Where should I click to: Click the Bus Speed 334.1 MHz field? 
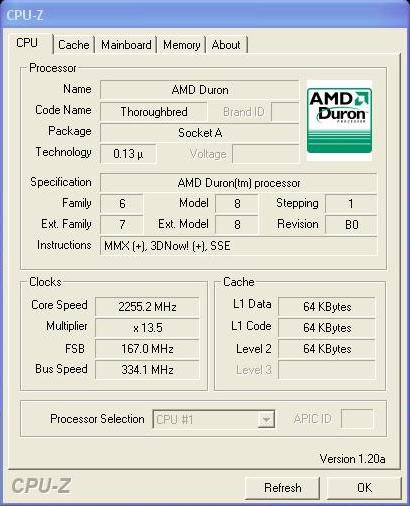tap(147, 369)
